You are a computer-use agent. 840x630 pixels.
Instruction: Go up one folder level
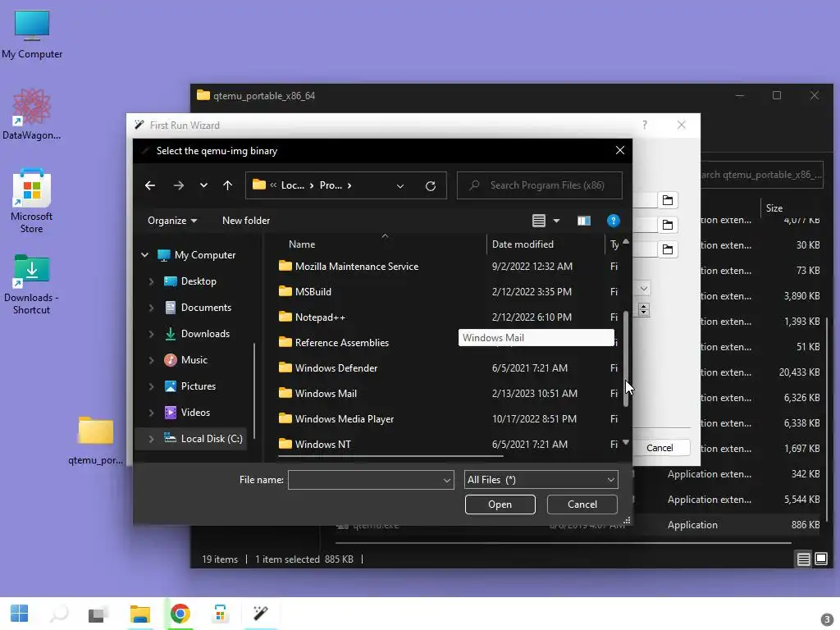point(228,185)
